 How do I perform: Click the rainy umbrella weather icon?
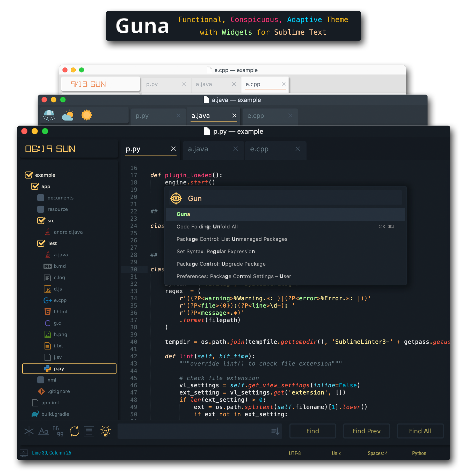pos(49,115)
